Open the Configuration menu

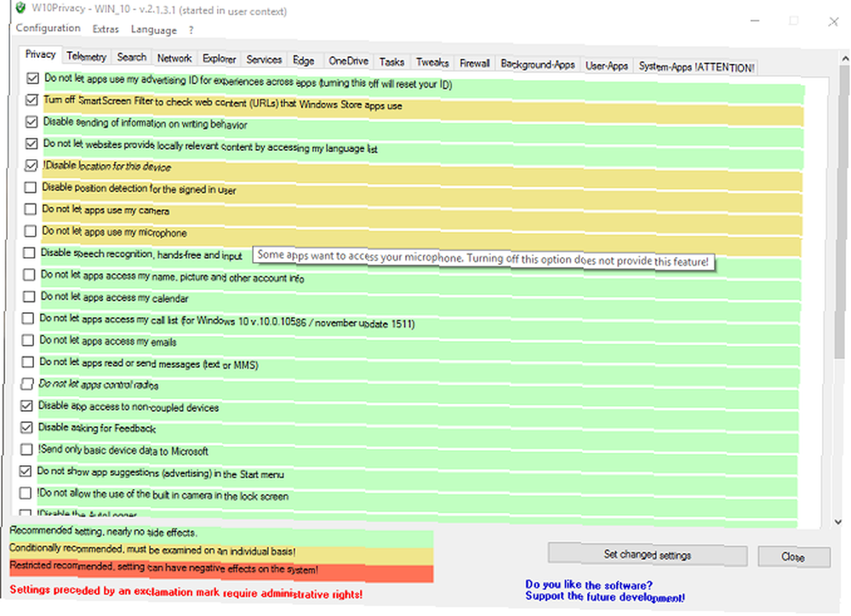click(x=48, y=28)
